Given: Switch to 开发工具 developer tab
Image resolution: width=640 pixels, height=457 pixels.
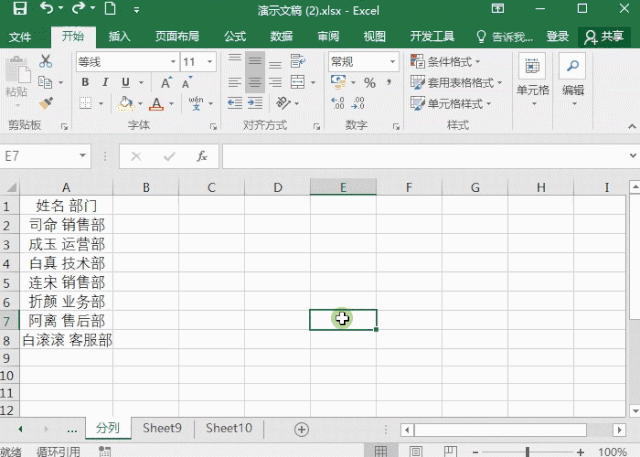Looking at the screenshot, I should [x=432, y=37].
